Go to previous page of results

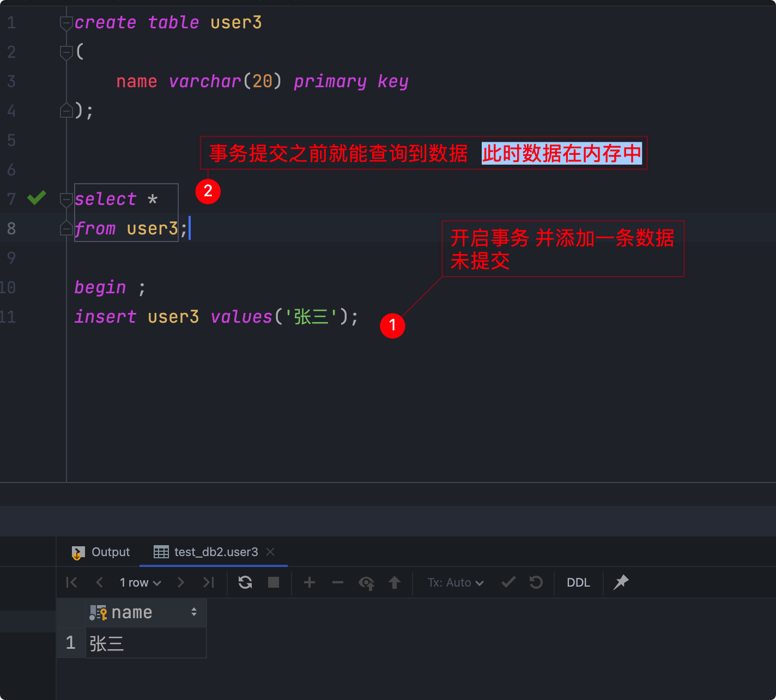coord(99,582)
